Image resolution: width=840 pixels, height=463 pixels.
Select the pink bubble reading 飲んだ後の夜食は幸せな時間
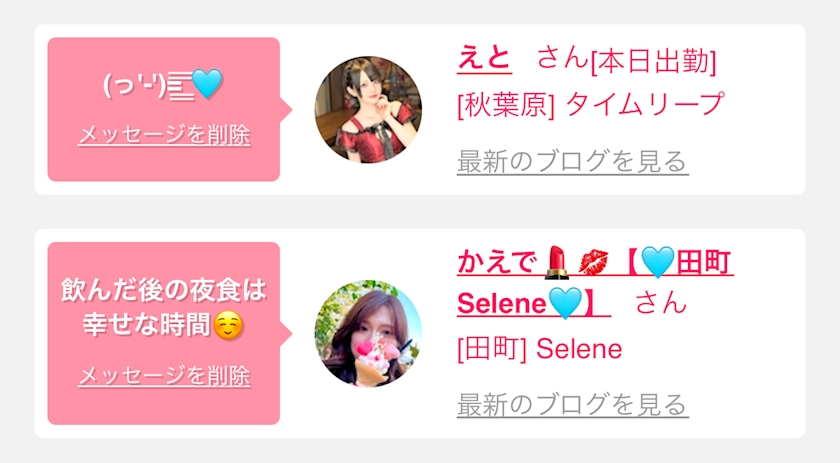tap(164, 333)
